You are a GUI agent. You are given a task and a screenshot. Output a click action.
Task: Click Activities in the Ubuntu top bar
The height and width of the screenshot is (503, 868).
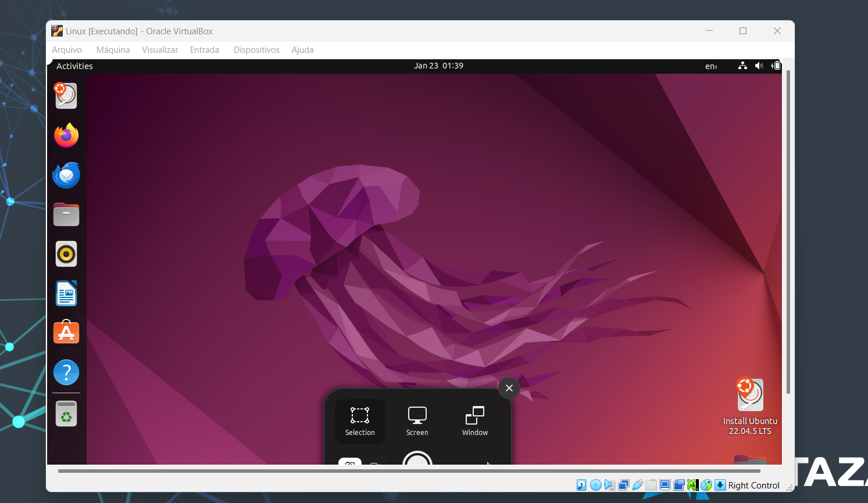click(x=74, y=66)
